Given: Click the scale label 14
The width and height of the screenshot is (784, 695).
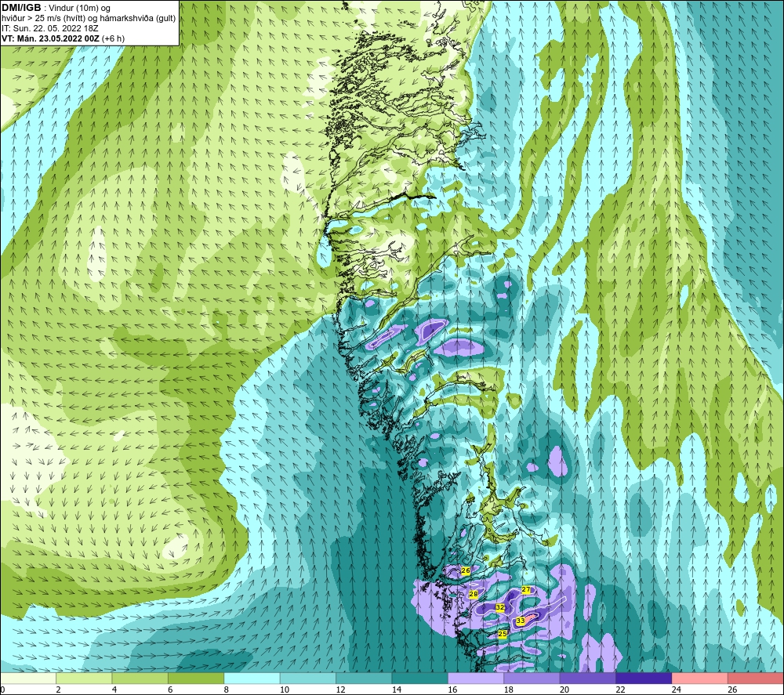Looking at the screenshot, I should [397, 690].
